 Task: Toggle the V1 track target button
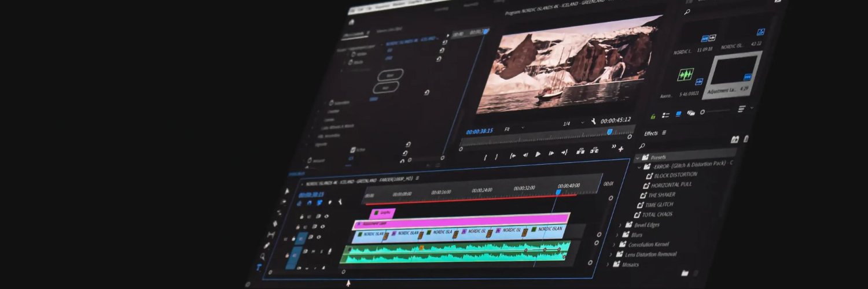pyautogui.click(x=301, y=237)
